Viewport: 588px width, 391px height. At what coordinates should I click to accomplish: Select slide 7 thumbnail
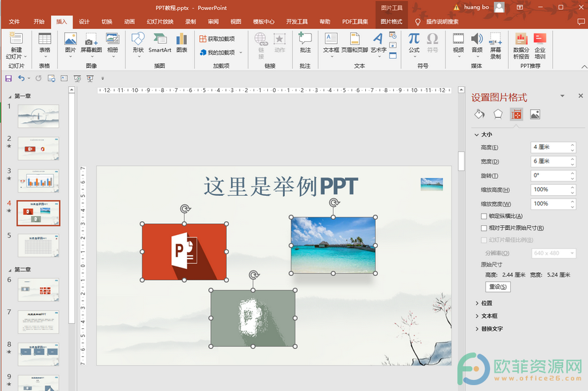[39, 322]
